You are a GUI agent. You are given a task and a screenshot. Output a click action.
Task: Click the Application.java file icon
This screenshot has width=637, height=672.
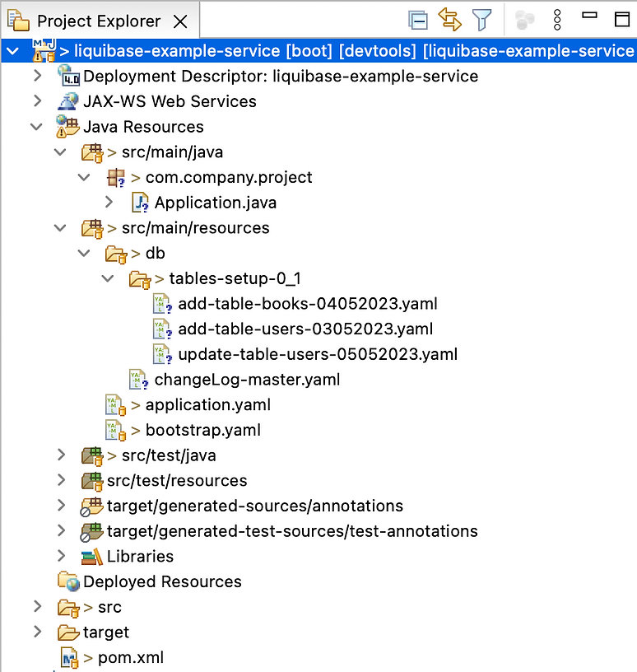(x=140, y=203)
